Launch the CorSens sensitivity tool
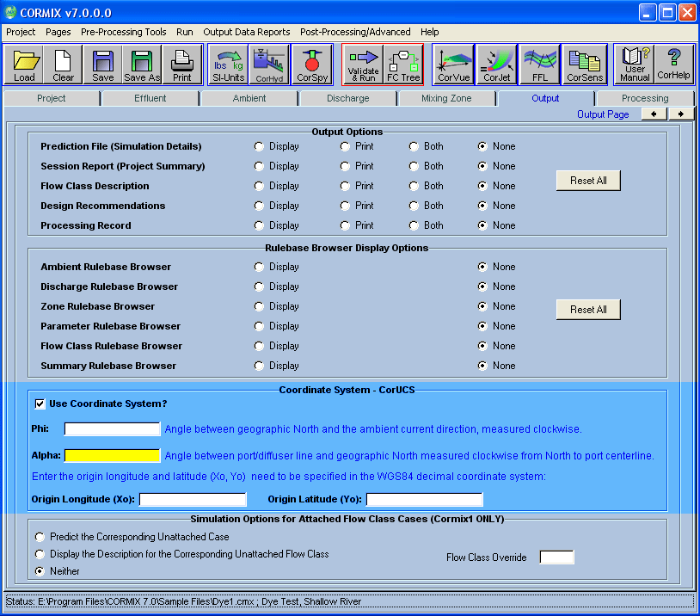Screen dimensions: 700x616 click(585, 65)
